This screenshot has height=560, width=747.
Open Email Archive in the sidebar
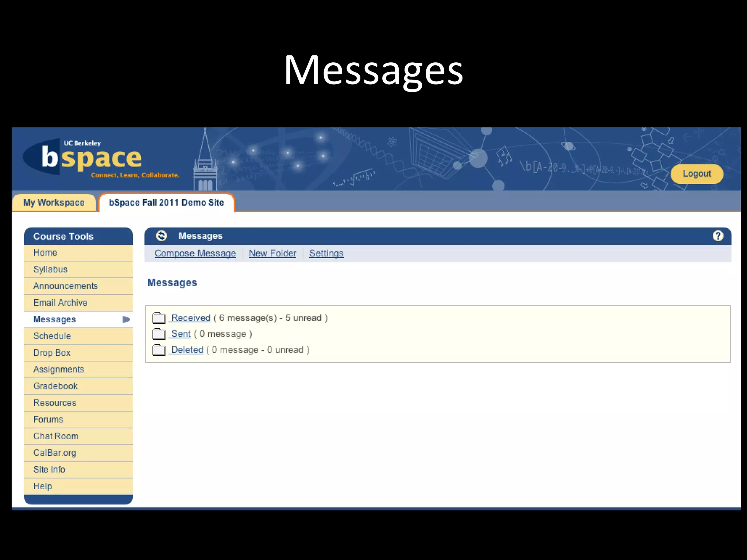click(x=78, y=303)
